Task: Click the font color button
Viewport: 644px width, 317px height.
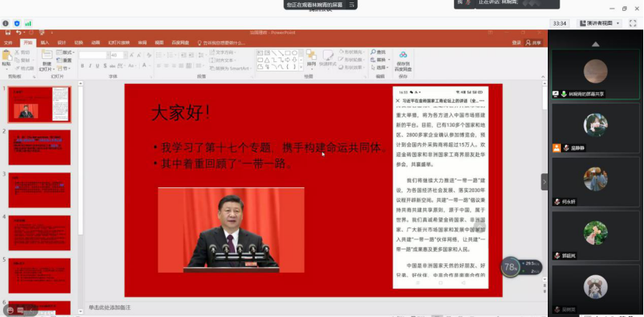Action: [144, 67]
